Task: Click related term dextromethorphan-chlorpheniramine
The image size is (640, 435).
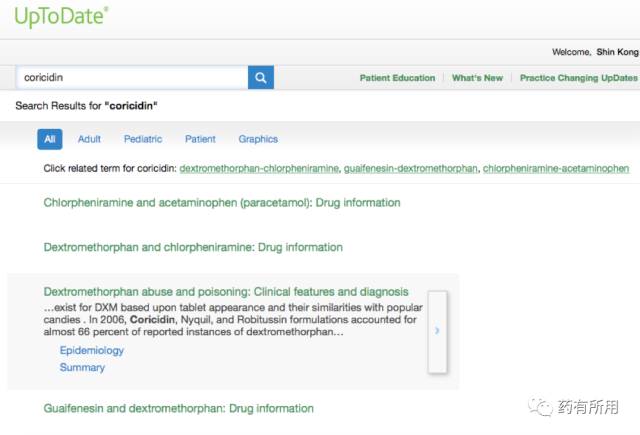Action: pyautogui.click(x=259, y=169)
